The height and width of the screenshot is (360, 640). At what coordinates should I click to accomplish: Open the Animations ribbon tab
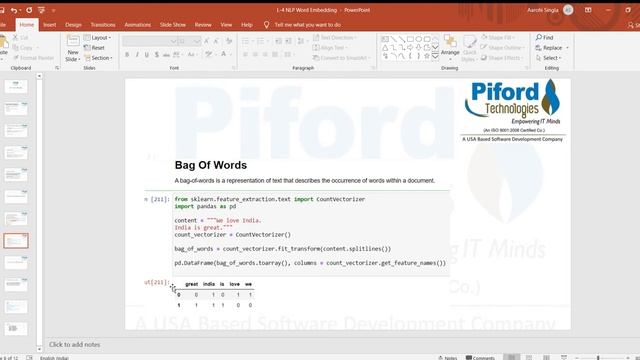tap(138, 25)
